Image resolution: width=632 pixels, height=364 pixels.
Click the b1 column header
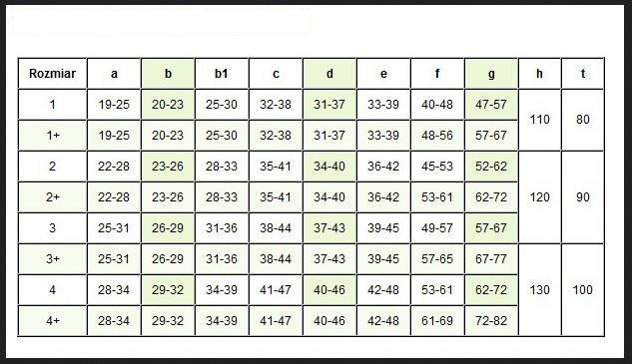click(222, 74)
